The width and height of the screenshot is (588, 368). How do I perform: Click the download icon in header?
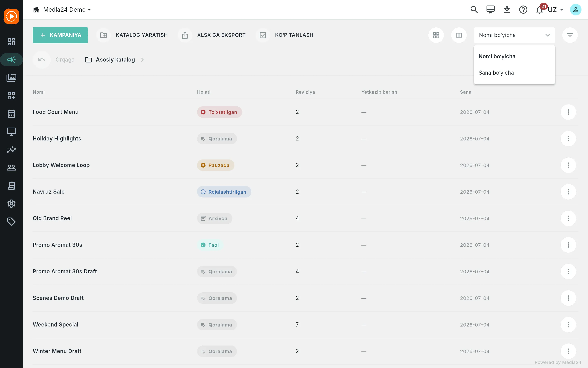(x=507, y=9)
